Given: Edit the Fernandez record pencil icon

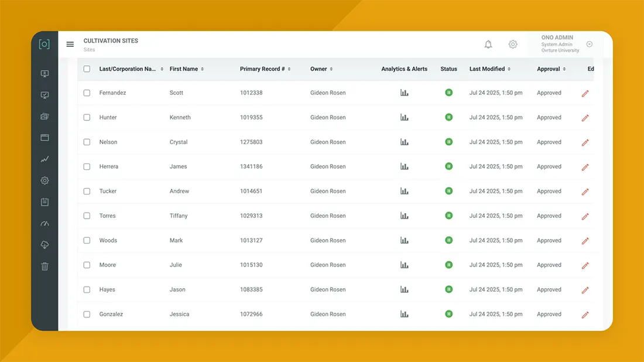Looking at the screenshot, I should point(585,93).
